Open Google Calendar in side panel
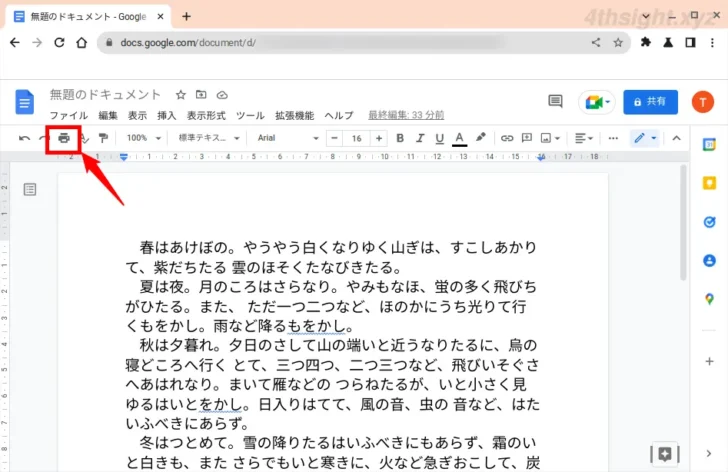 [x=709, y=144]
